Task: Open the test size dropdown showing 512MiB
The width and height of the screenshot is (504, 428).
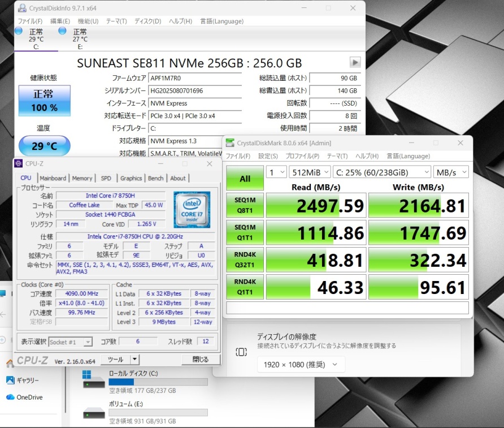Action: coord(310,172)
